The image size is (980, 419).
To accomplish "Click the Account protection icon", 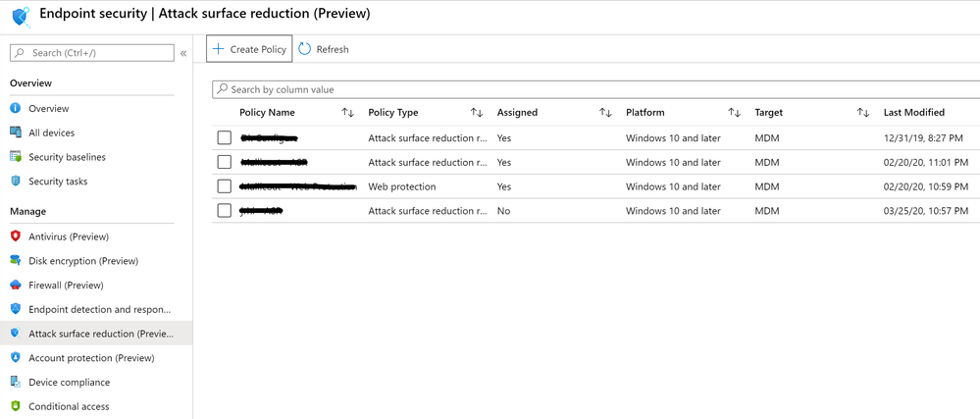I will [x=16, y=358].
